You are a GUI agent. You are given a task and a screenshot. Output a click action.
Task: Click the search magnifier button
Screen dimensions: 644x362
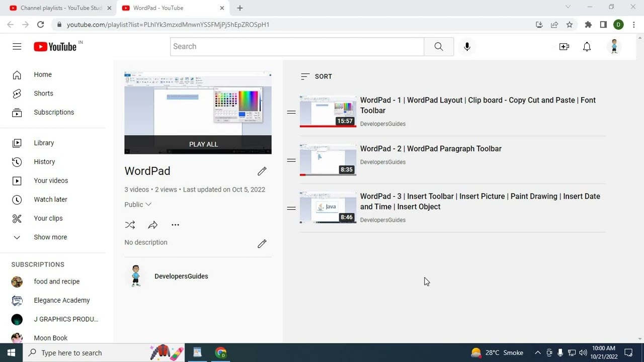tap(439, 47)
